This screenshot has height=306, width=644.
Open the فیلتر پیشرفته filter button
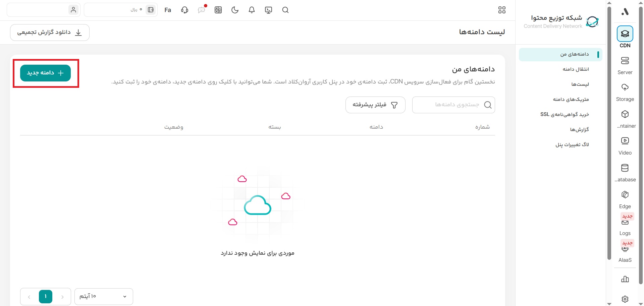375,105
